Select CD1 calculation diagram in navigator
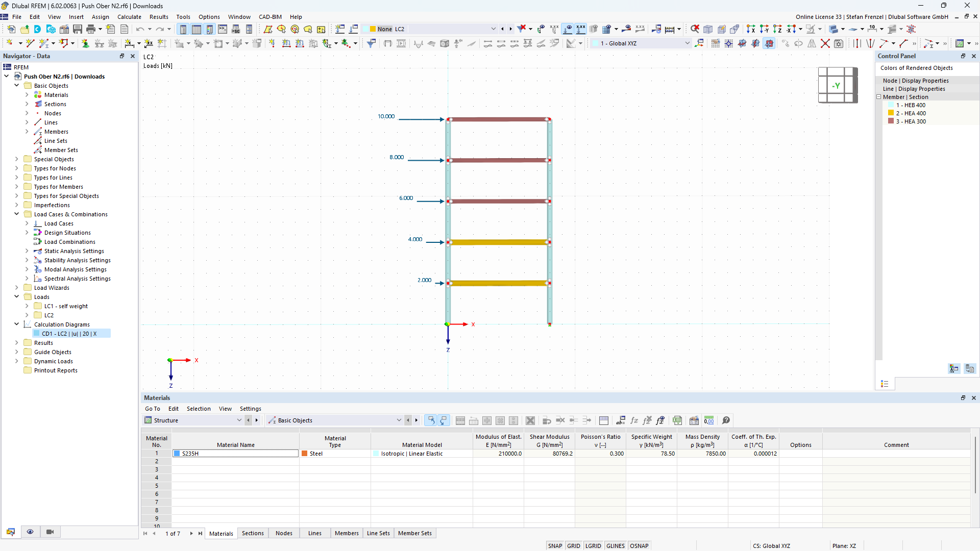The height and width of the screenshot is (551, 980). pos(69,334)
